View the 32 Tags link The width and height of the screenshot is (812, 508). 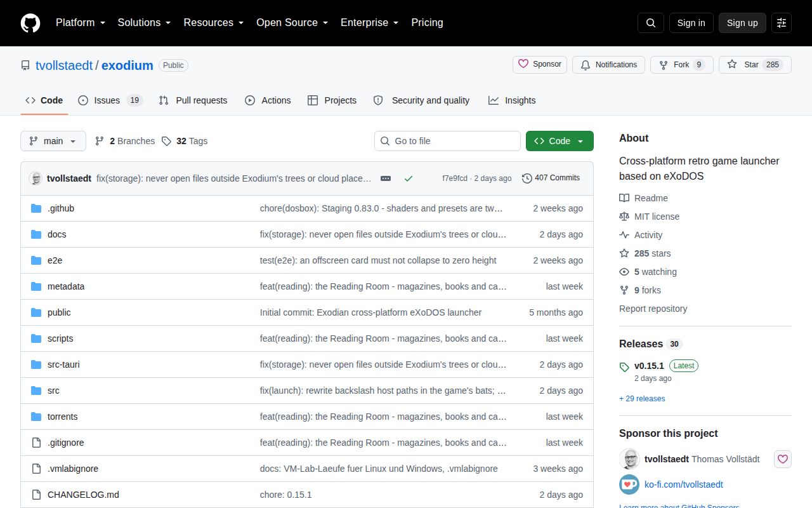point(185,141)
